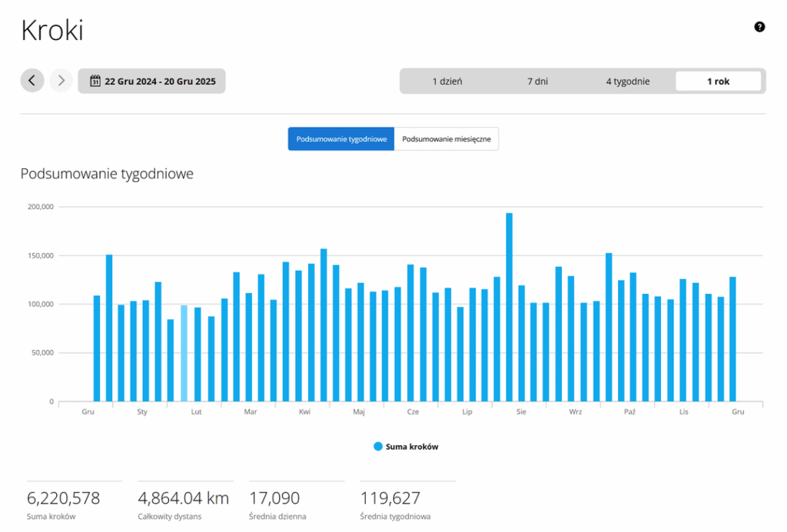Expand previous period using chevron
The image size is (787, 532).
point(32,80)
